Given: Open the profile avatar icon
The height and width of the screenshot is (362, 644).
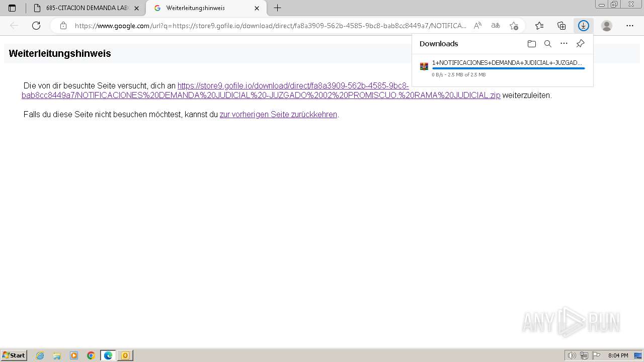Looking at the screenshot, I should (607, 26).
